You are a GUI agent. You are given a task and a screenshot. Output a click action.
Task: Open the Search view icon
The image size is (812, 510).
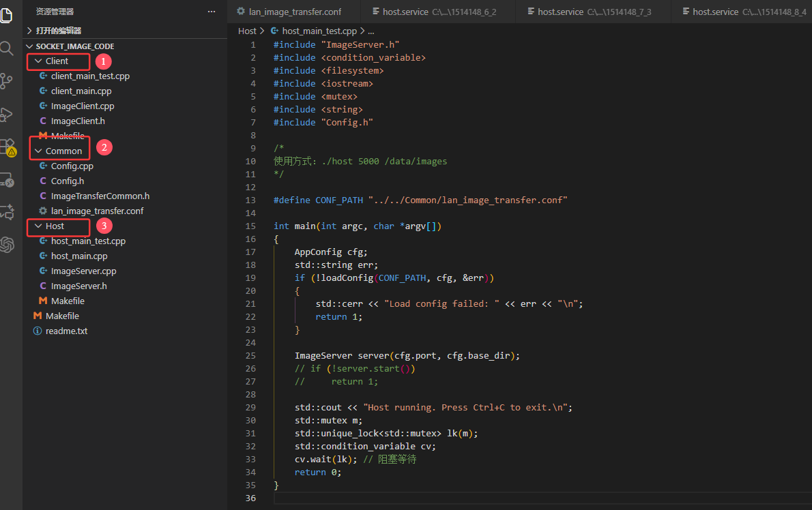(x=6, y=48)
